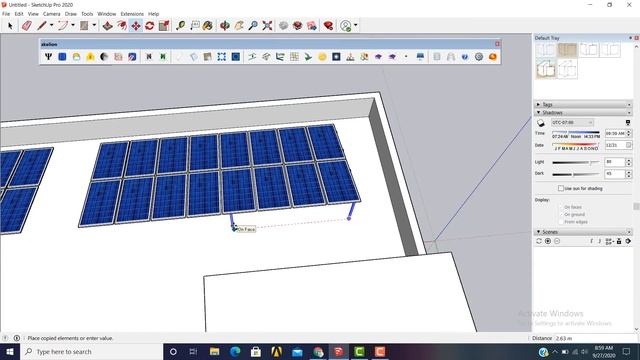640x360 pixels.
Task: Select the second style thumbnail in tray
Action: point(567,50)
